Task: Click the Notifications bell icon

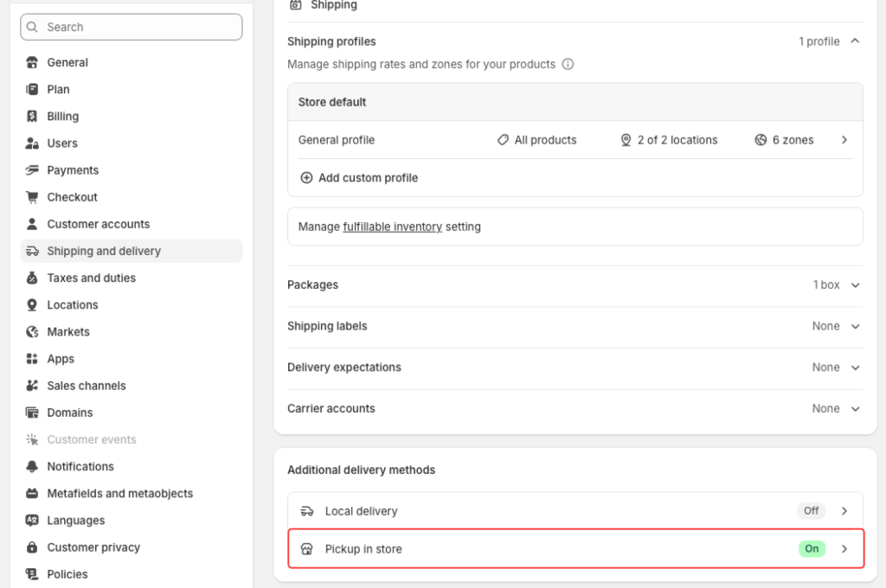Action: [32, 466]
